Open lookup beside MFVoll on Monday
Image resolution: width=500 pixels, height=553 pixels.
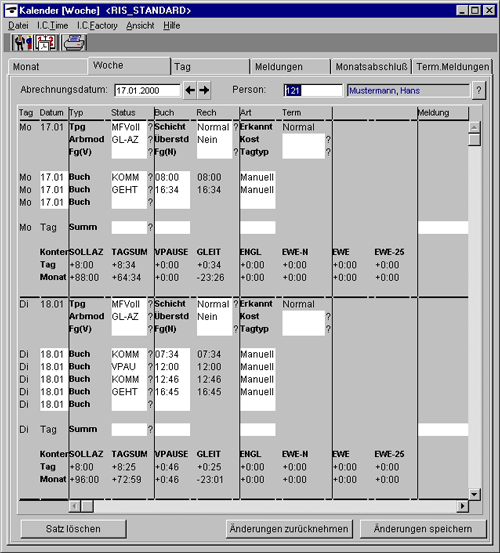click(150, 127)
